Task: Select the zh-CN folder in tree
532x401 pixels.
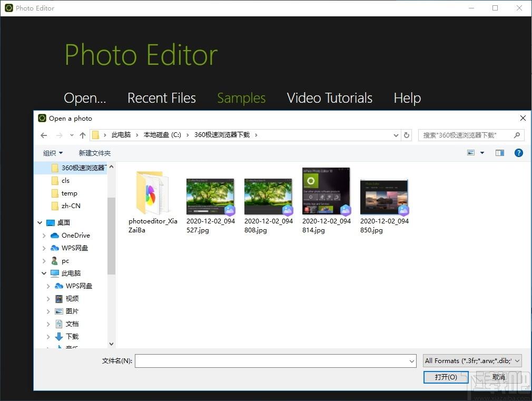Action: pos(66,206)
